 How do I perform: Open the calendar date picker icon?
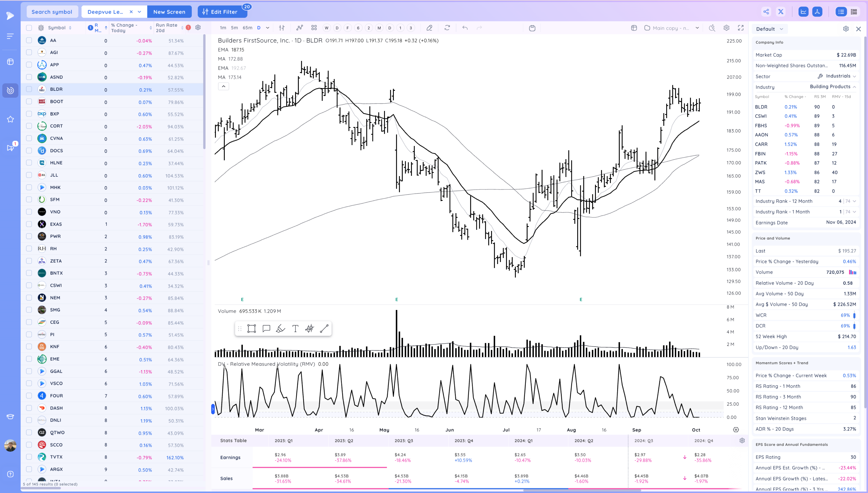pyautogui.click(x=532, y=28)
